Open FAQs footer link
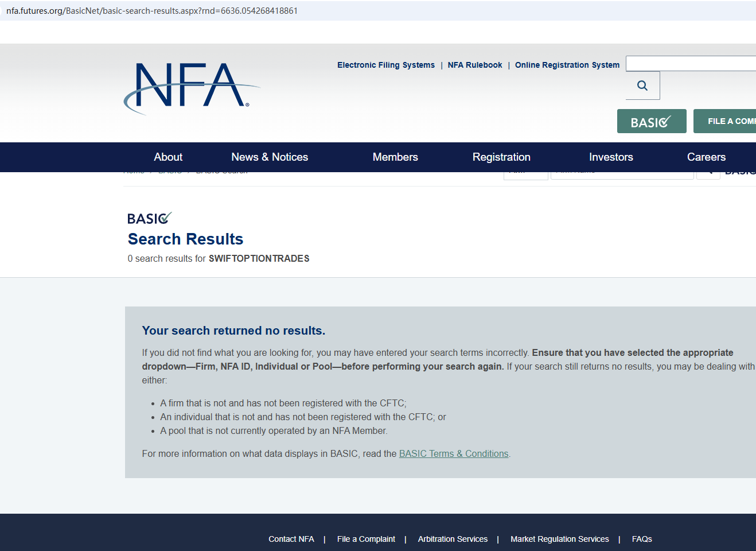This screenshot has height=551, width=756. click(642, 539)
